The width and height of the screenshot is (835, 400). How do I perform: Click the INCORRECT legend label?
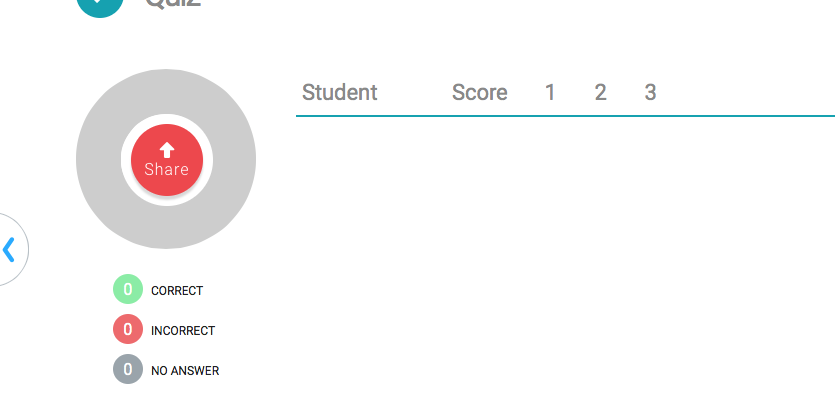tap(183, 330)
